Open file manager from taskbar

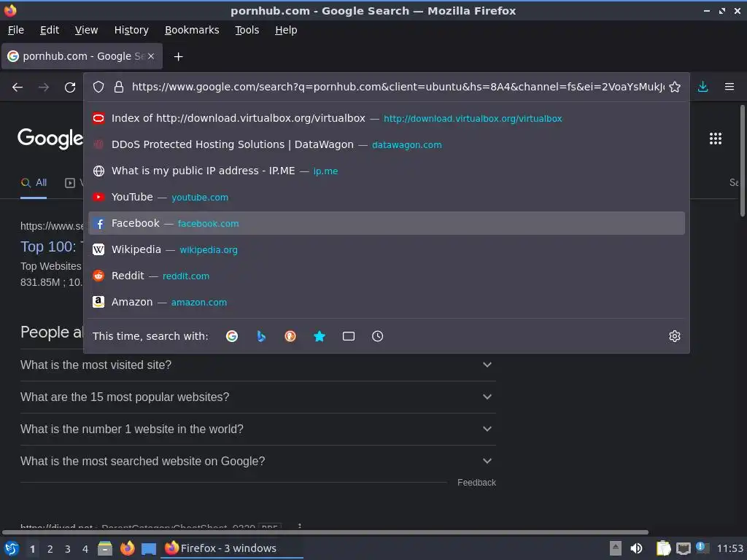coord(105,548)
